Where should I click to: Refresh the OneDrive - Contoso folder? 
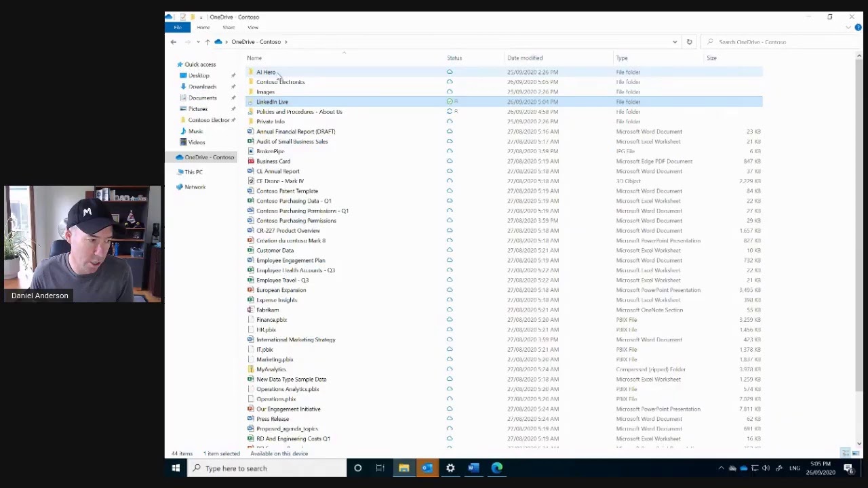tap(689, 42)
